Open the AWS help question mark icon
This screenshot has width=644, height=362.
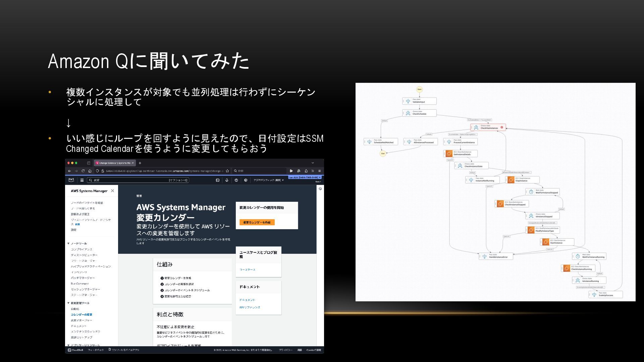[236, 180]
